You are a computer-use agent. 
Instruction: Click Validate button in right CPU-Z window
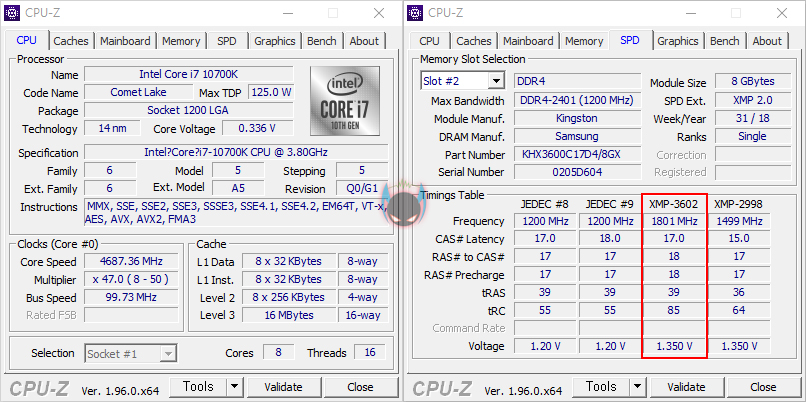[686, 387]
